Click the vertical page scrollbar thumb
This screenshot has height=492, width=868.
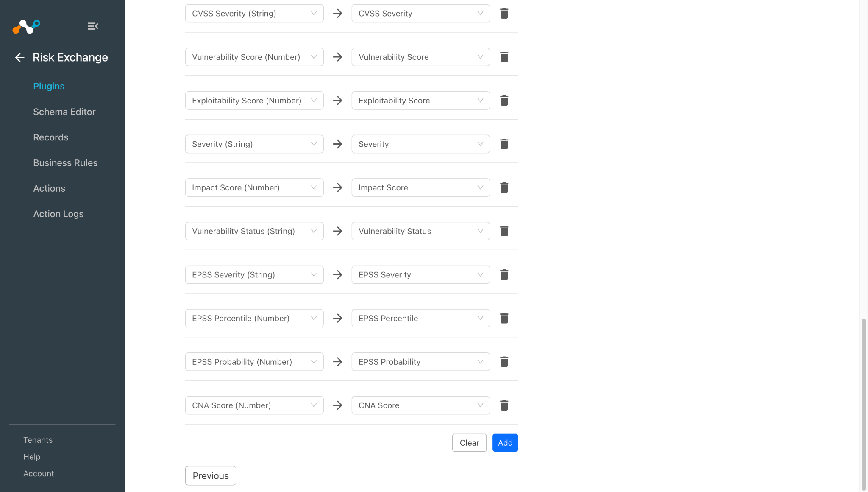coord(863,404)
